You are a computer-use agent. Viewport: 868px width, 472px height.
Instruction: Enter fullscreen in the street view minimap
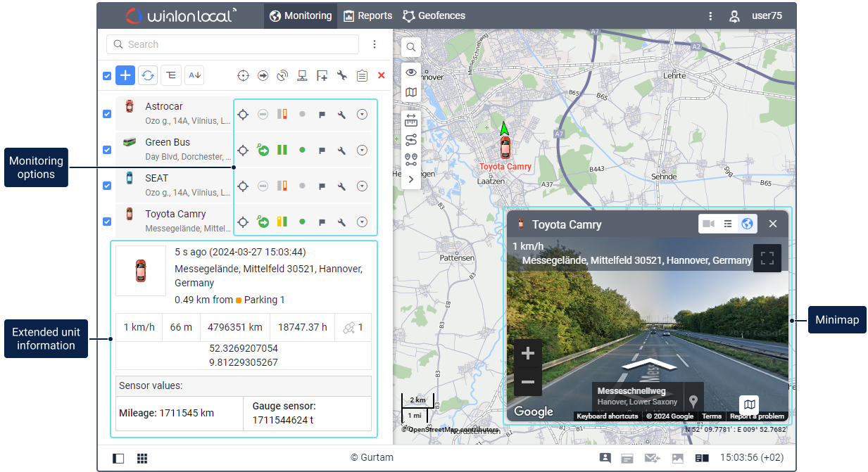pos(767,258)
